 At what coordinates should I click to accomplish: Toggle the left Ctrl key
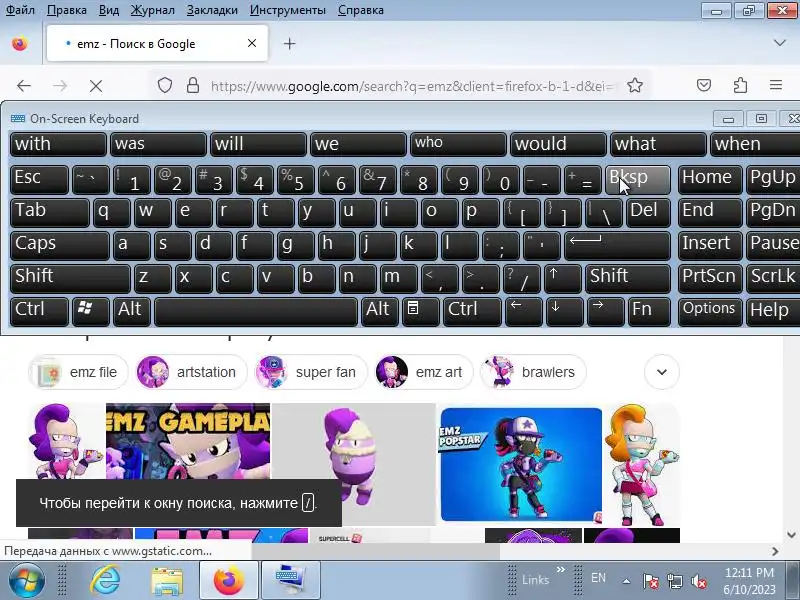point(39,312)
